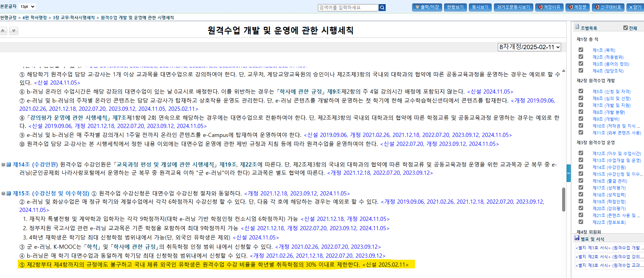Open the 신구대비표 comparison document
The height and width of the screenshot is (278, 644).
click(608, 7)
